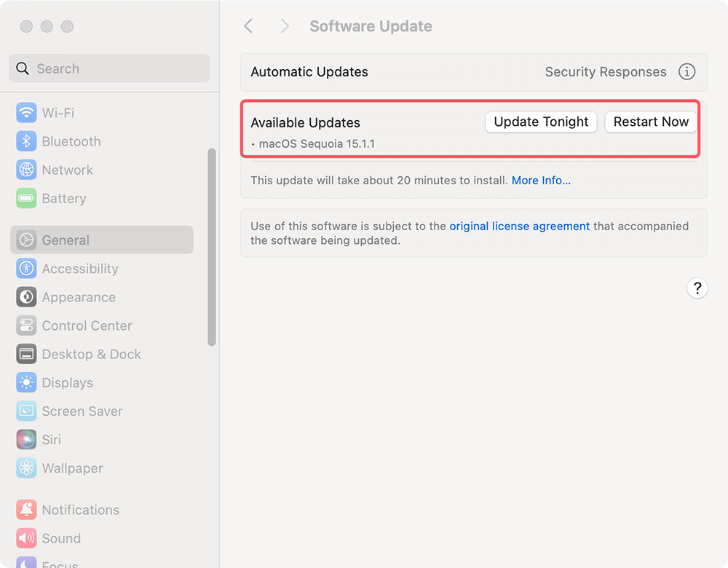Click the Network globe icon

pyautogui.click(x=25, y=170)
